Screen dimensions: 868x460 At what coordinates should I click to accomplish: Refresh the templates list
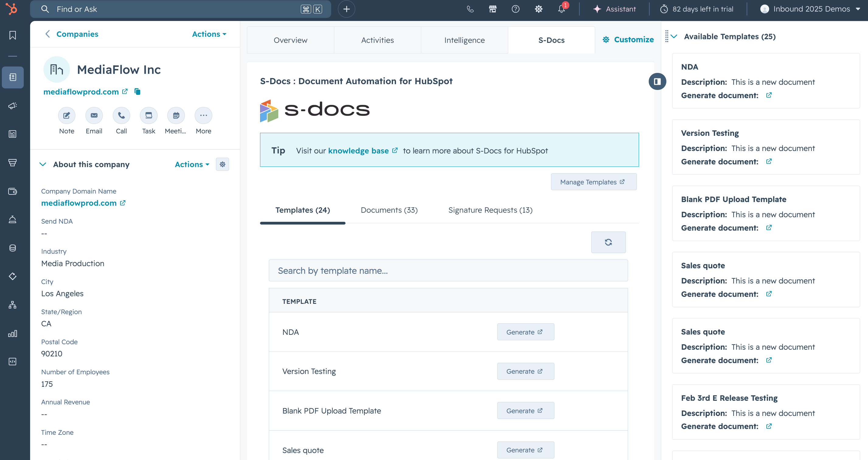[608, 242]
